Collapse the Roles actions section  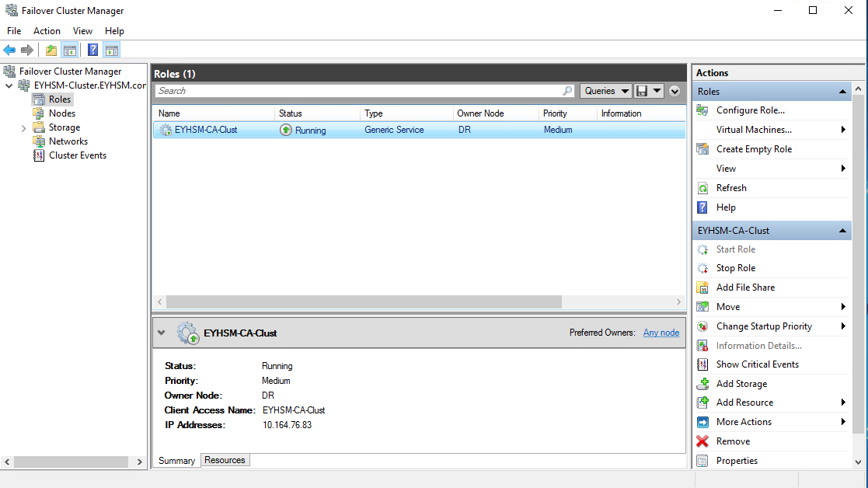[842, 92]
